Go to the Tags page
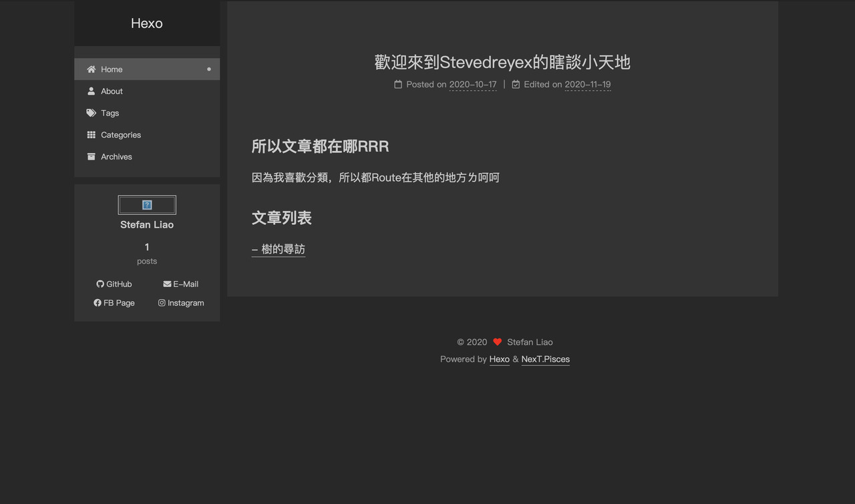855x504 pixels. 147,113
